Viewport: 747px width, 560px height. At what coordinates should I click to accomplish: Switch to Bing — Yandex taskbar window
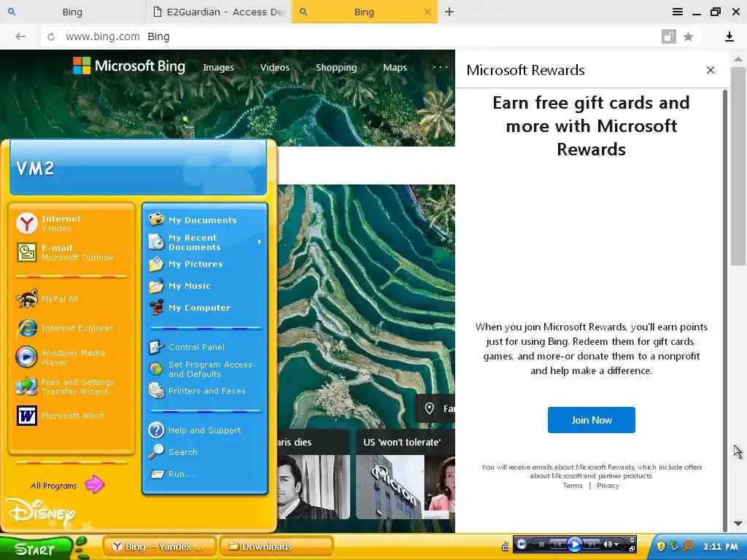(160, 547)
